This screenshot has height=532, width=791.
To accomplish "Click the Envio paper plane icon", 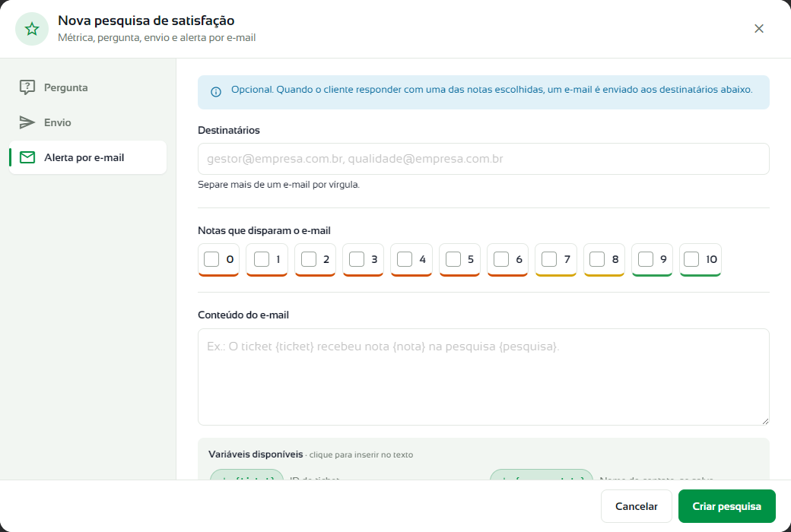I will point(27,122).
